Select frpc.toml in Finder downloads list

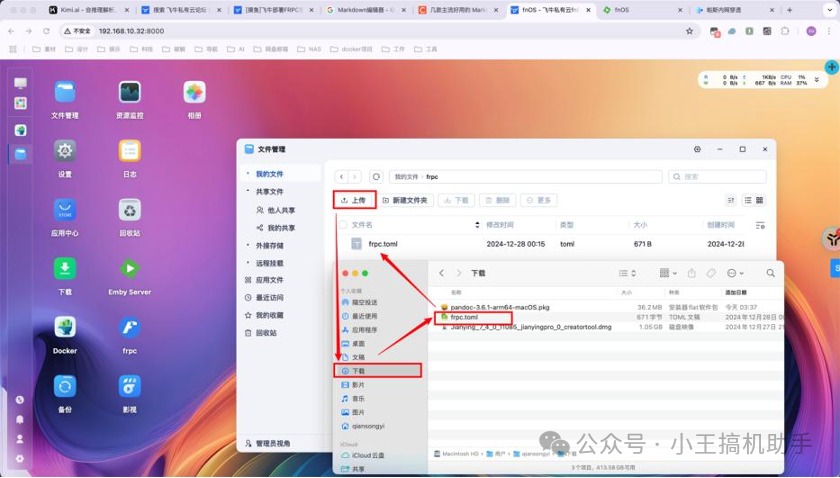(x=464, y=317)
